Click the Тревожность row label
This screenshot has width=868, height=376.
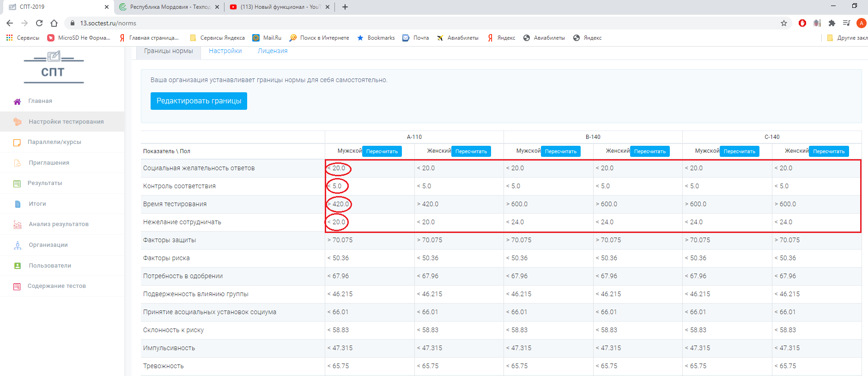click(164, 366)
